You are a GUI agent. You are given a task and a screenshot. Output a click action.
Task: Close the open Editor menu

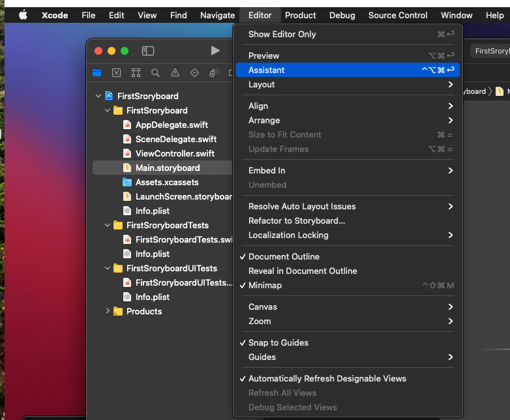pos(260,15)
